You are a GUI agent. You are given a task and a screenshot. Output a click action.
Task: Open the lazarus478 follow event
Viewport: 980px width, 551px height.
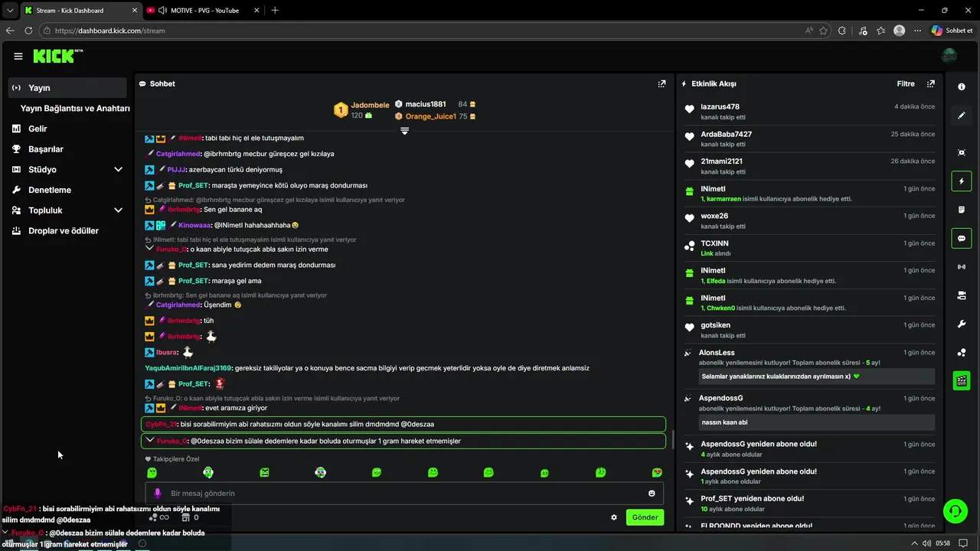(x=809, y=112)
